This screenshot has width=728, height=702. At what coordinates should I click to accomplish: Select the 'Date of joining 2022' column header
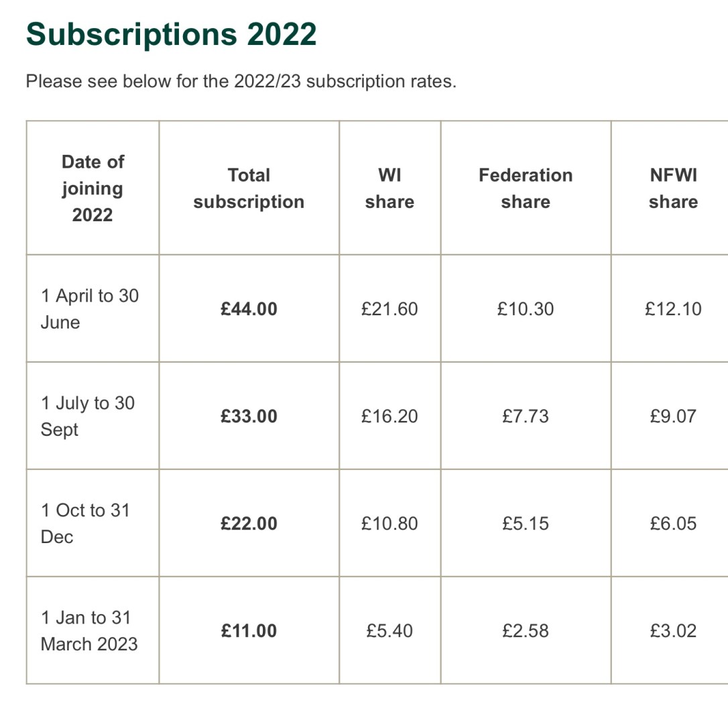[93, 188]
